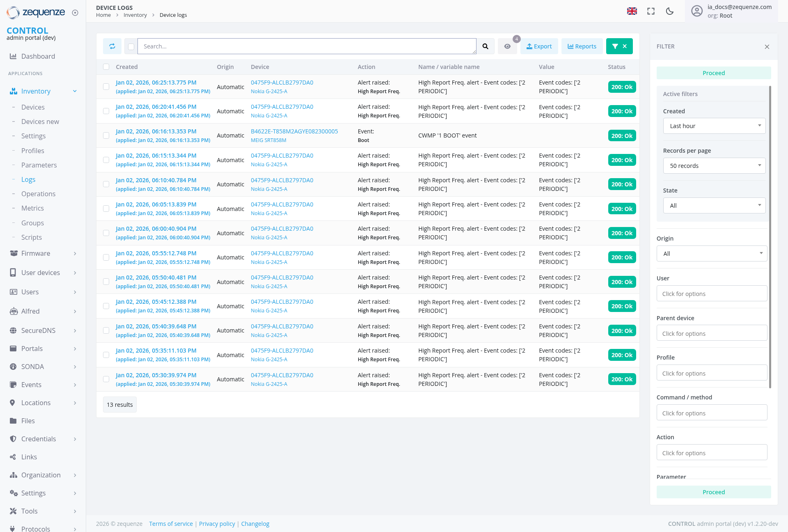Expand the Firmware sidebar section

(75, 253)
